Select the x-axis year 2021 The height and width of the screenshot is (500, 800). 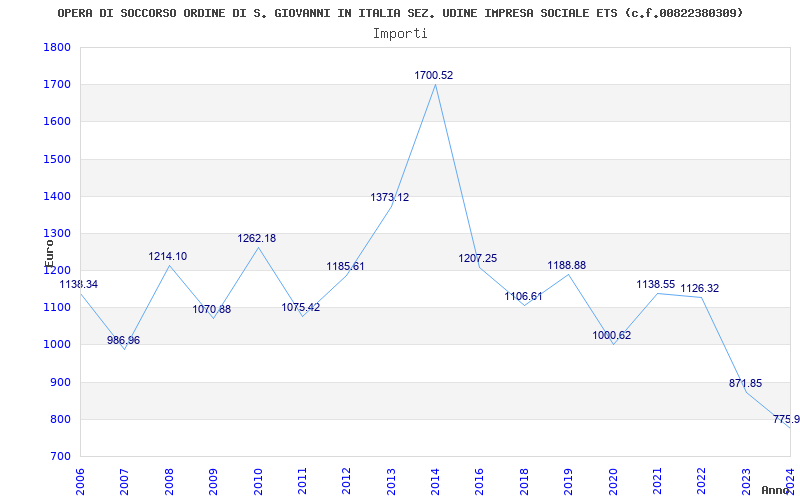(x=657, y=481)
